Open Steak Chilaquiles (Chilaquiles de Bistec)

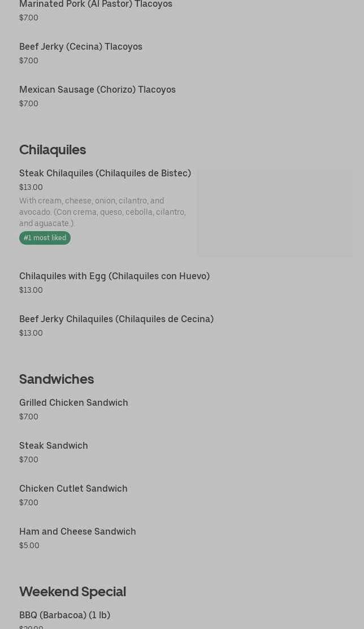(x=105, y=173)
